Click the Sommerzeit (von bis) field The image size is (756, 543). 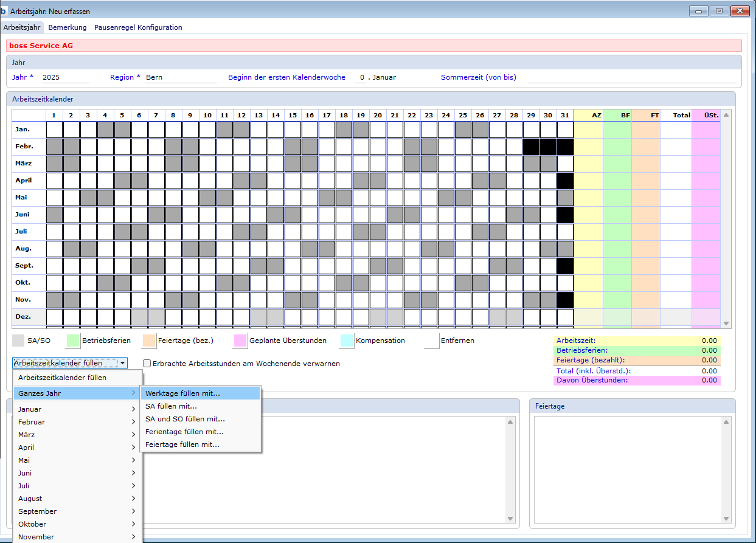[631, 77]
